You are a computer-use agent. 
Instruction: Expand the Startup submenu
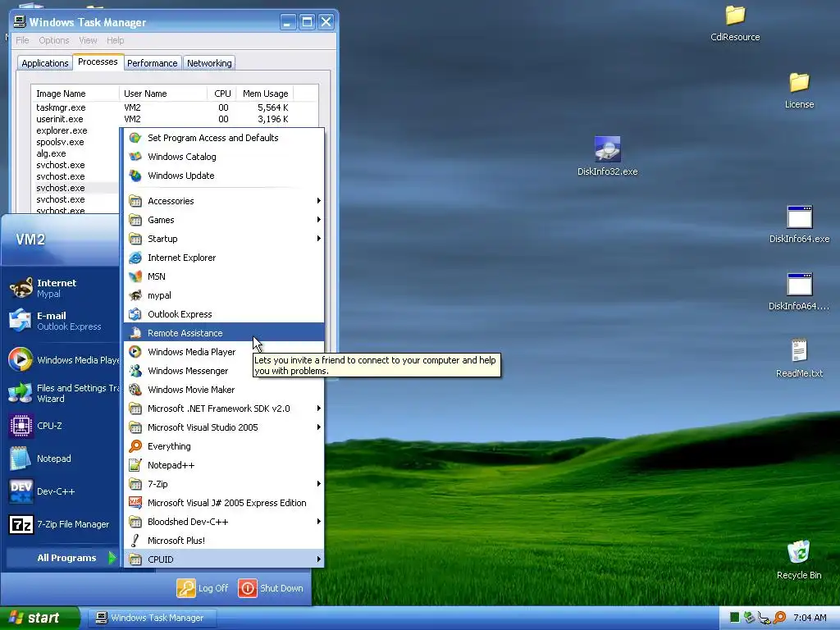pos(224,239)
